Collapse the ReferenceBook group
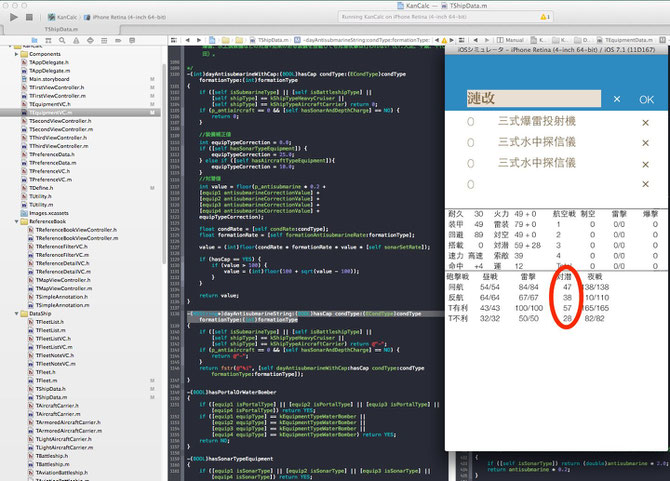This screenshot has height=481, width=670. coord(16,221)
